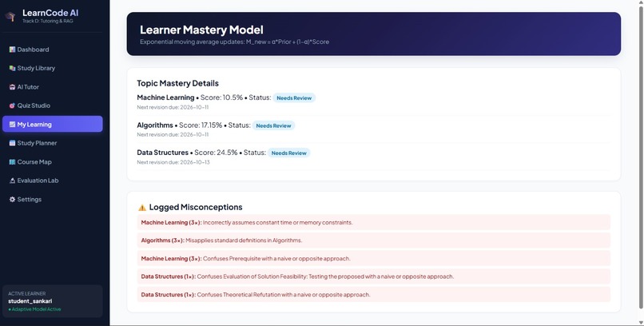Open the Study Planner section
This screenshot has height=326, width=644.
pos(53,143)
